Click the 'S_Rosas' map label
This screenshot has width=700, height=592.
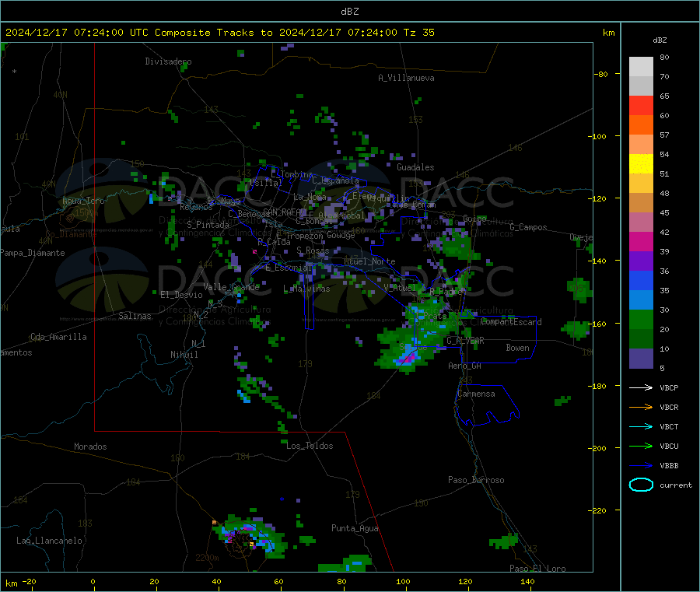click(313, 250)
